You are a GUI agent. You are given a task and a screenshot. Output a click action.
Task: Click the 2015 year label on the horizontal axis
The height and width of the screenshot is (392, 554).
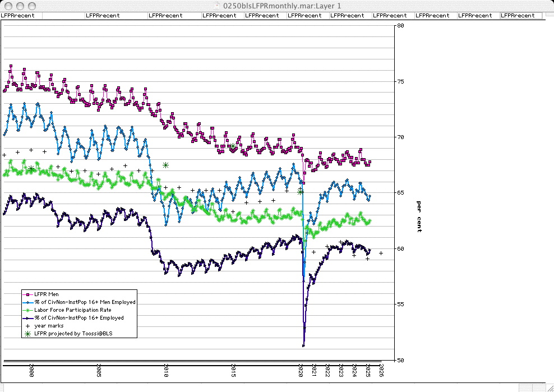(233, 371)
